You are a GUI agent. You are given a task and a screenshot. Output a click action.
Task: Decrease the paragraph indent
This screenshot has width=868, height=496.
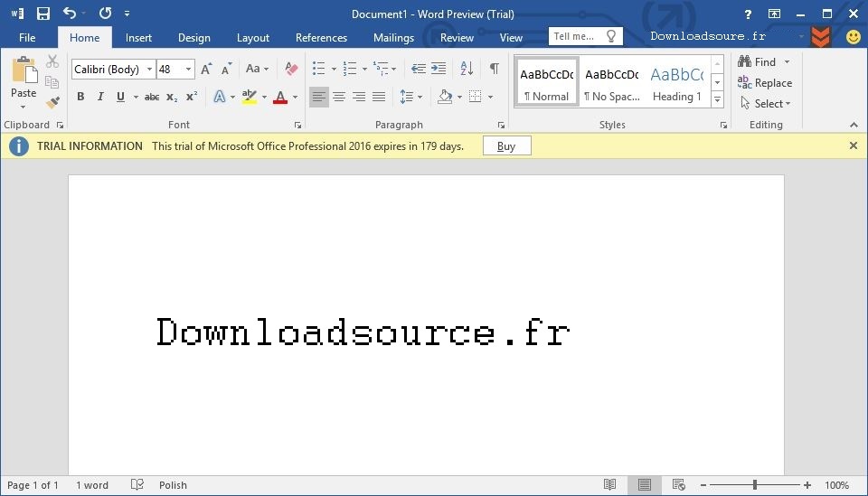(419, 69)
